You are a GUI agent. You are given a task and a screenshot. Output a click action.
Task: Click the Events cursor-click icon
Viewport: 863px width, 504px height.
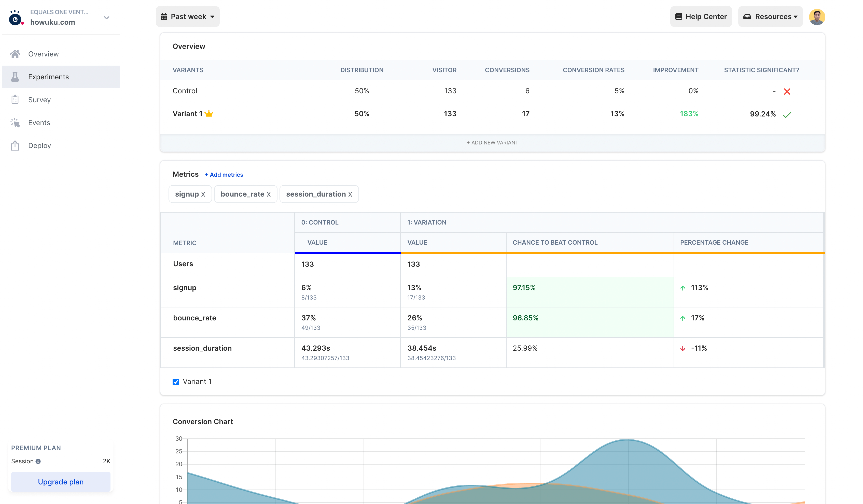15,123
